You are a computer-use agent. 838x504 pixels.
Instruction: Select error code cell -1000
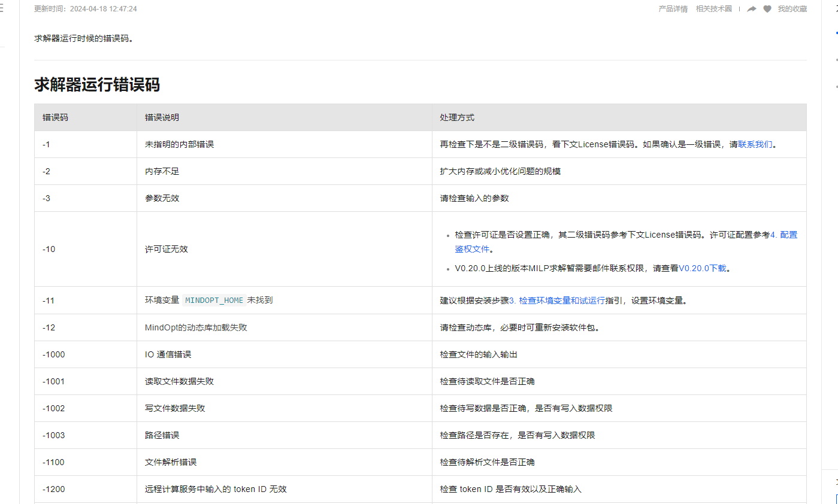point(86,354)
